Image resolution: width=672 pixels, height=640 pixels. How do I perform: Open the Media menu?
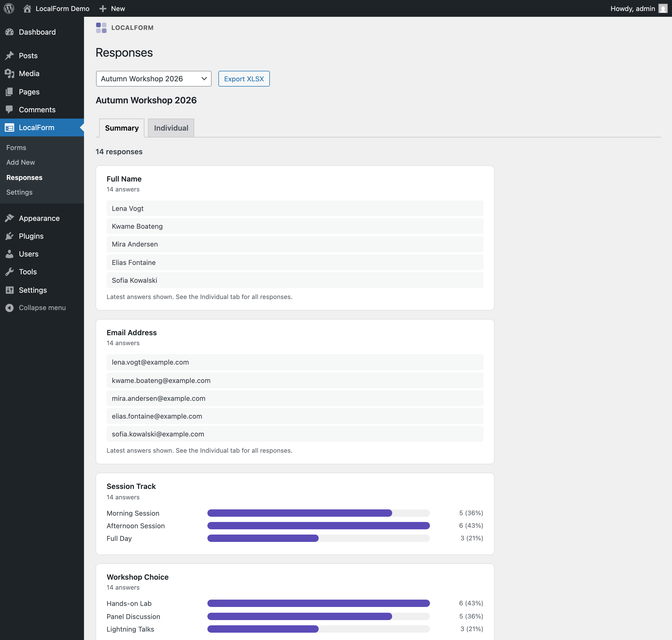pos(42,73)
